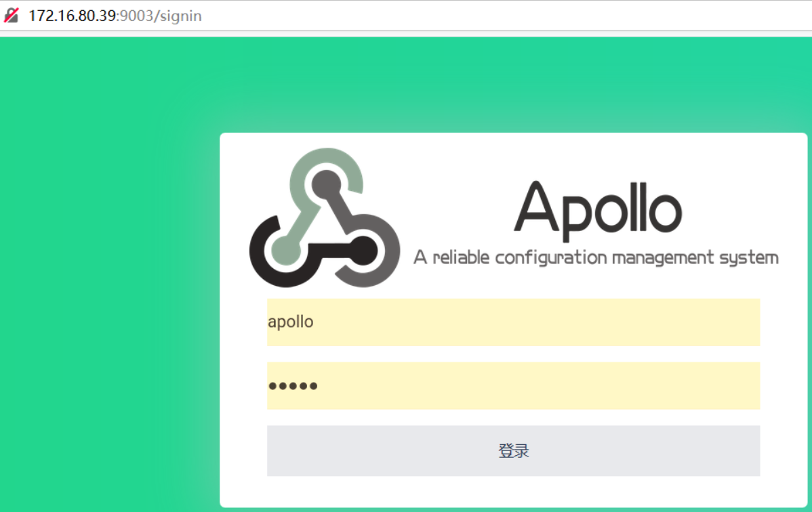The width and height of the screenshot is (812, 512).
Task: Click the 登录 login button
Action: click(513, 450)
